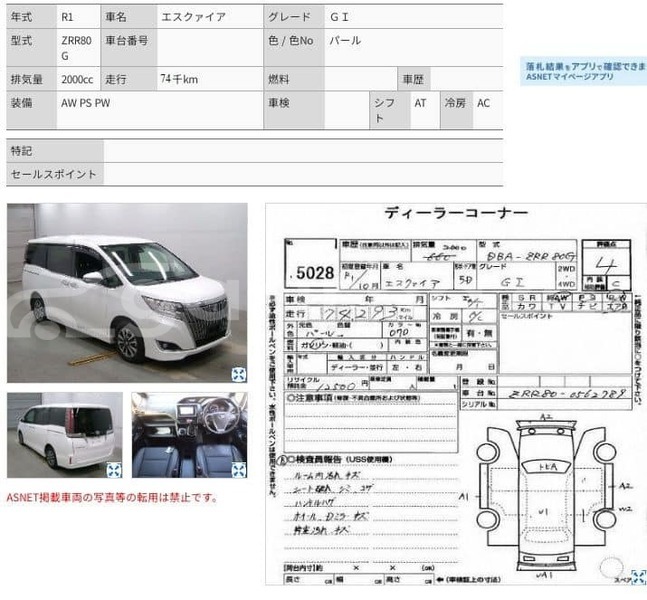Select the color value パール
This screenshot has width=647, height=600.
pos(345,40)
